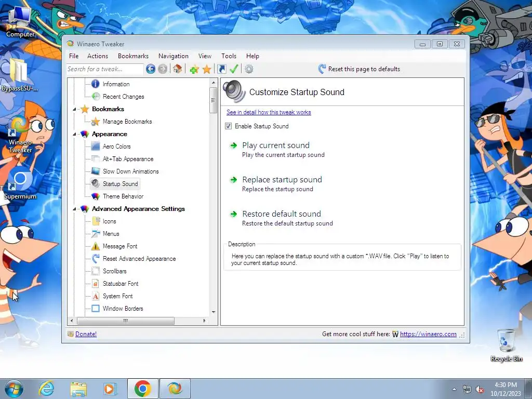Click the Message Font warning icon
The width and height of the screenshot is (532, 399).
(96, 246)
